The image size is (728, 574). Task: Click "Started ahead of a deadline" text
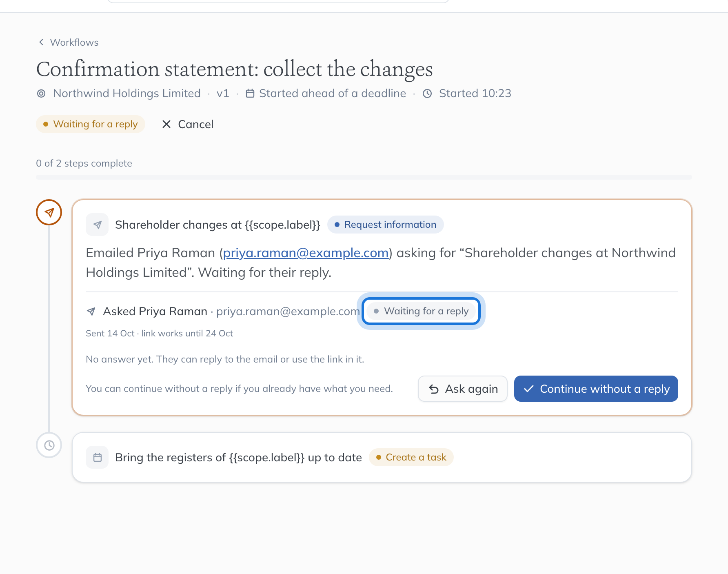click(x=333, y=93)
